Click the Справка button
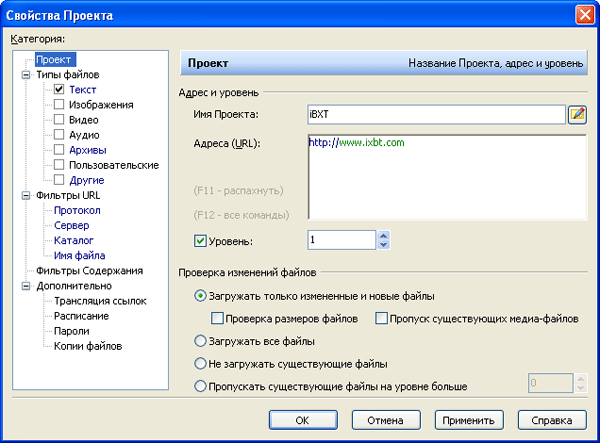 pyautogui.click(x=552, y=420)
